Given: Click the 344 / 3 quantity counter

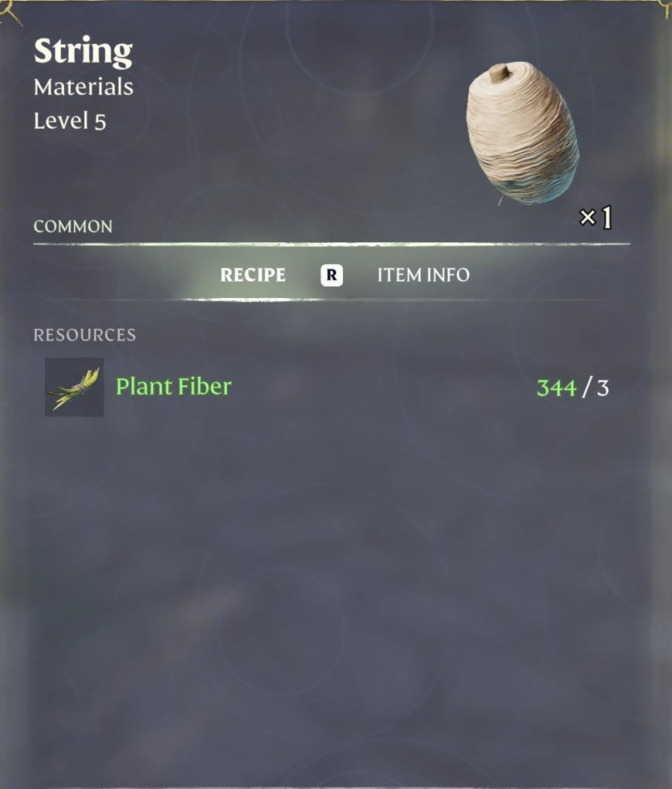Looking at the screenshot, I should click(573, 388).
